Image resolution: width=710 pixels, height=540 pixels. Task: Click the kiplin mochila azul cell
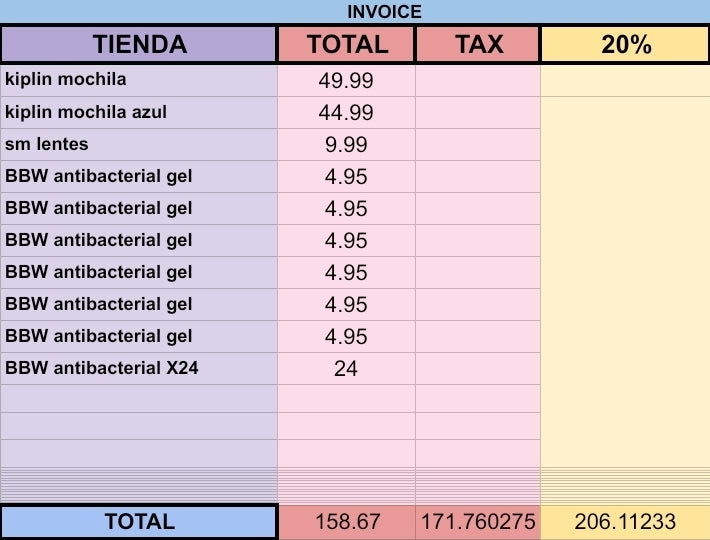139,112
